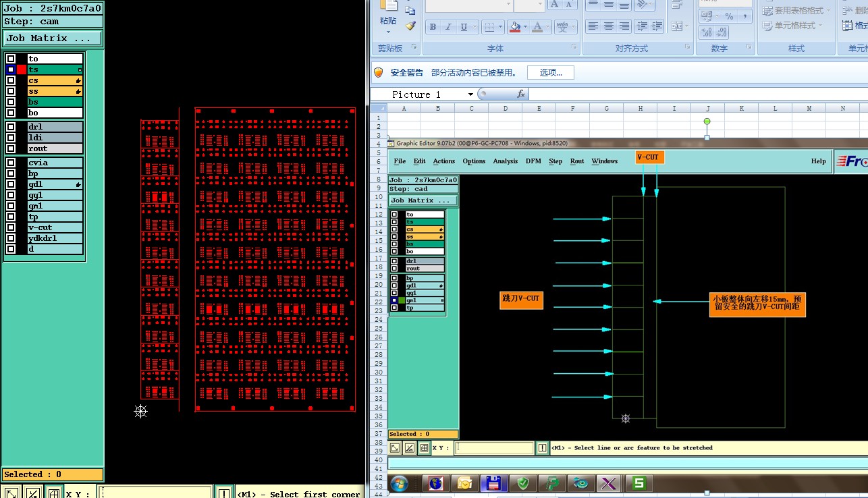Screen dimensions: 868x498
Task: Open the Paste options dropdown arrow
Action: click(387, 32)
